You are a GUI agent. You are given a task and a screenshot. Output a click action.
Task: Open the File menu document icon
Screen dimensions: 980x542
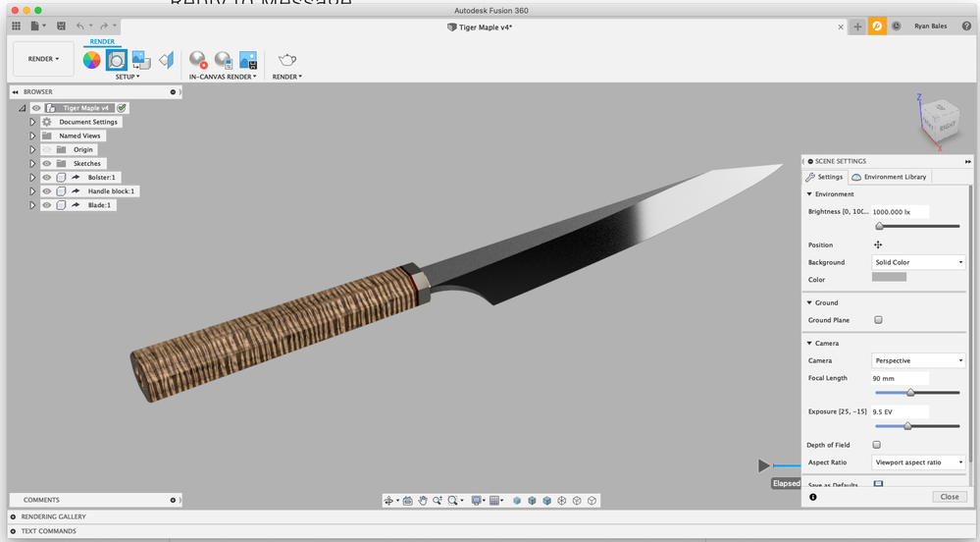35,26
